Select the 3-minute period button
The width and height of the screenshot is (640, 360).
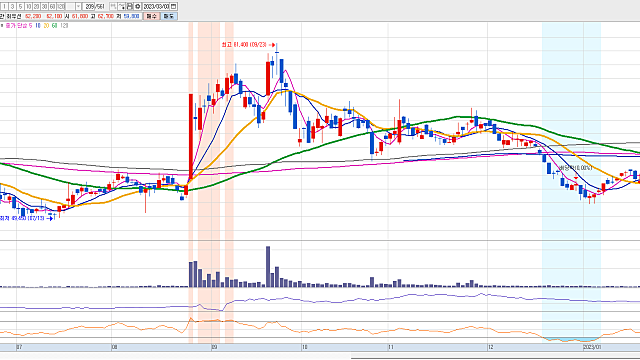click(12, 7)
